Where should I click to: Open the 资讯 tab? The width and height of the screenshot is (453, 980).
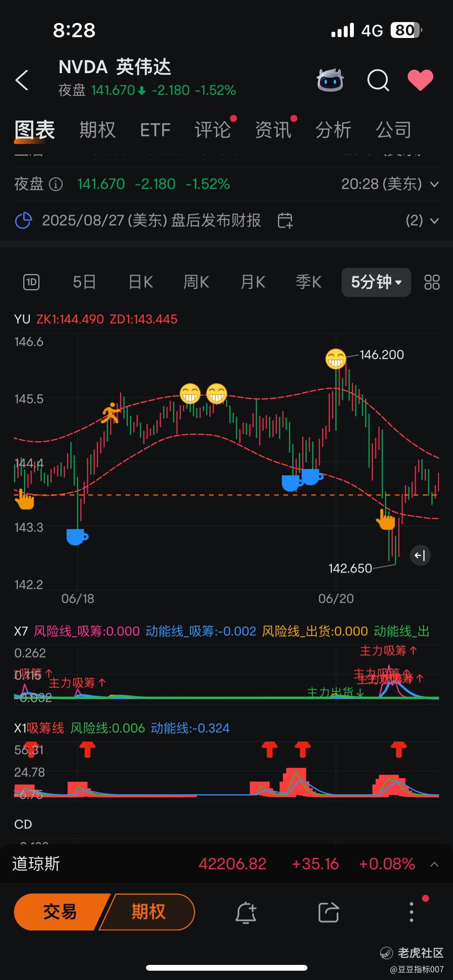click(x=273, y=130)
